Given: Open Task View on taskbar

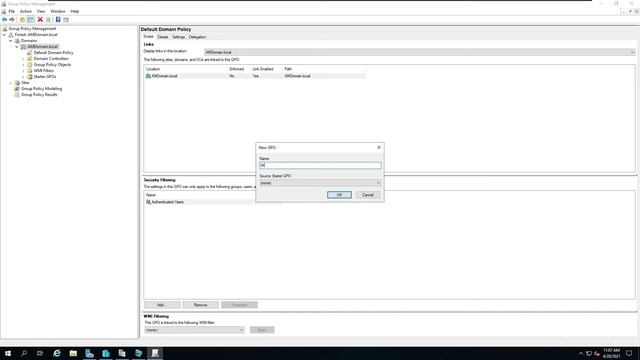Looking at the screenshot, I should point(40,353).
